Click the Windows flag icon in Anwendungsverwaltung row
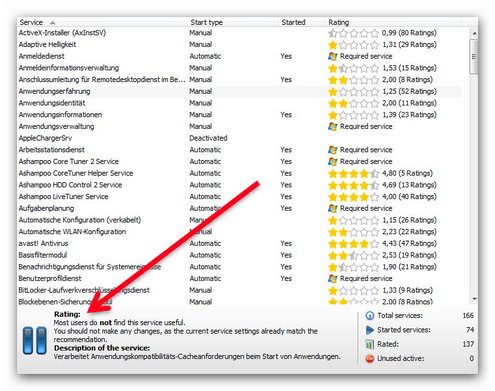Screen dimensions: 495x391 pos(332,127)
